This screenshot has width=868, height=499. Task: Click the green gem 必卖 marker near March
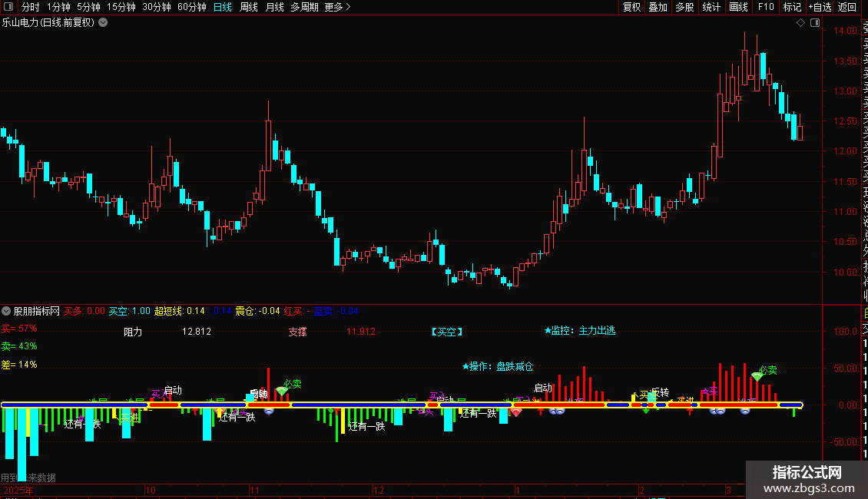[x=757, y=376]
